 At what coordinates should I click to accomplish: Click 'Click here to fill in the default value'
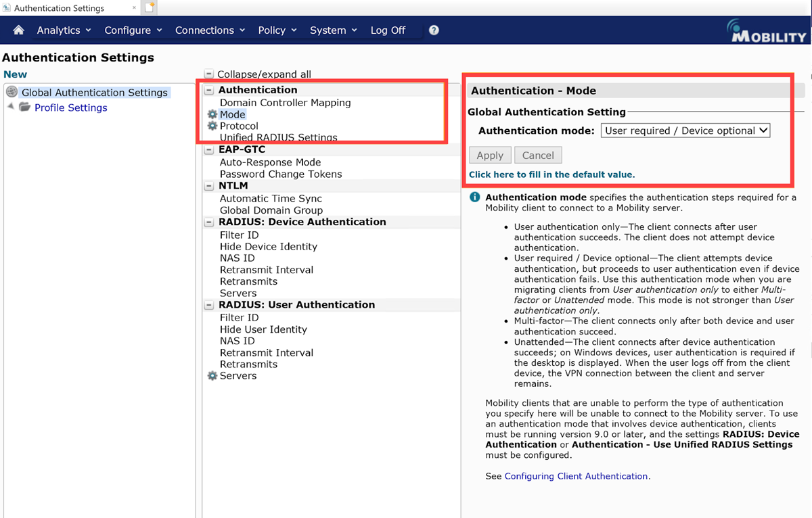pos(551,174)
